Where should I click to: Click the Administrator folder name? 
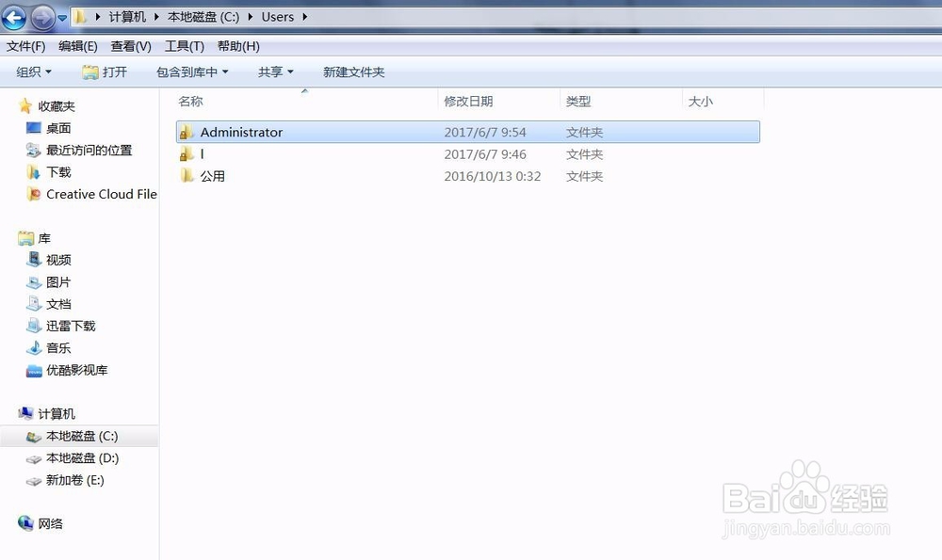(241, 132)
